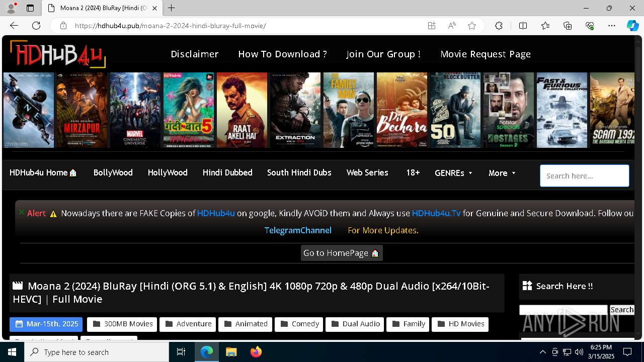This screenshot has height=362, width=644.
Task: Click the Mar-15th, 2025 date badge
Action: (x=46, y=324)
